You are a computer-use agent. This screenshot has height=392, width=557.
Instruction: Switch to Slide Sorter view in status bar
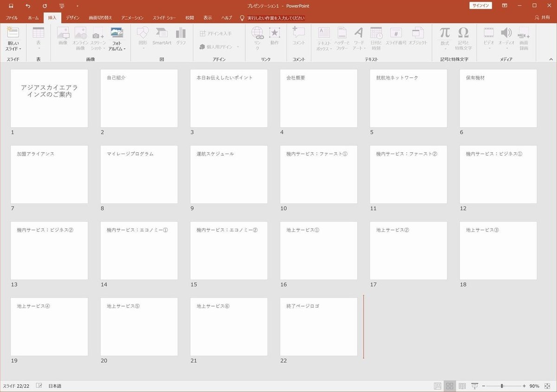coord(449,386)
